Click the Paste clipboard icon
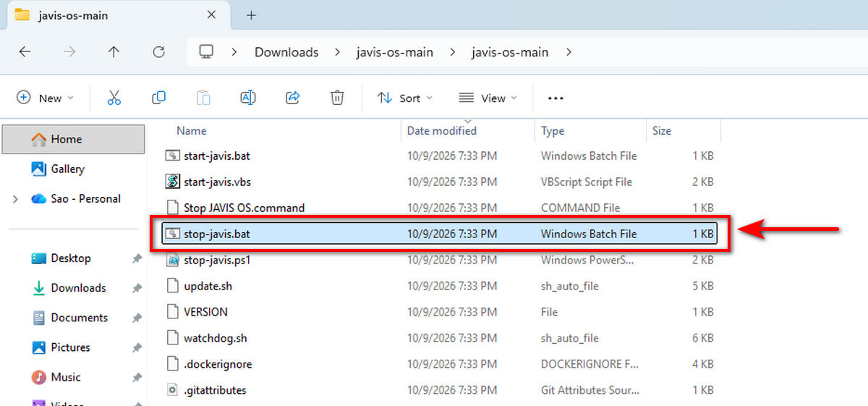868x406 pixels. pos(203,98)
